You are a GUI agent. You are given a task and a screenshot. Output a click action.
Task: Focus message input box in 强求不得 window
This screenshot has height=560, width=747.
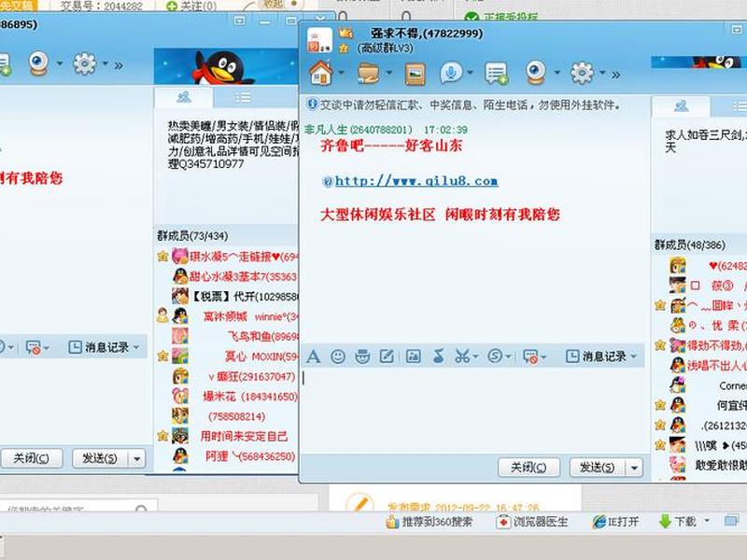click(473, 411)
